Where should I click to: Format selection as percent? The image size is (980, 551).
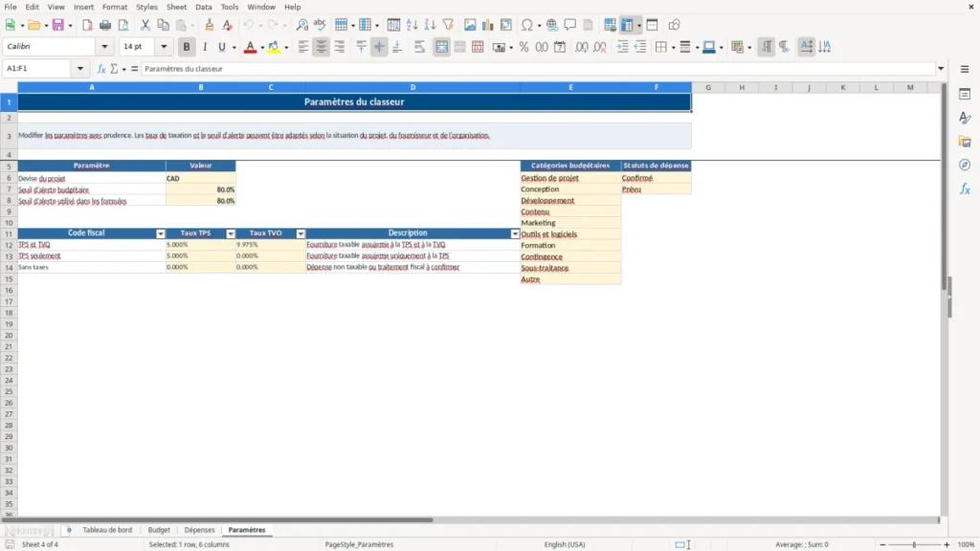tap(523, 47)
